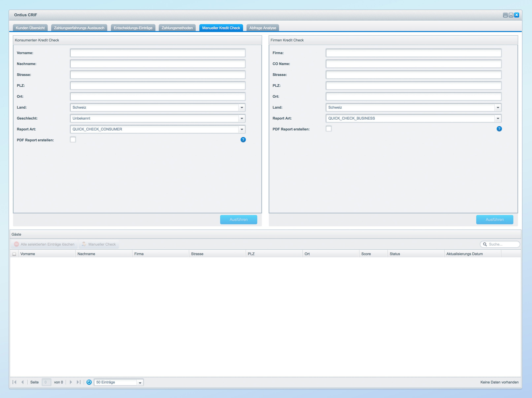532x398 pixels.
Task: Sort by the Nachname column header
Action: (104, 254)
